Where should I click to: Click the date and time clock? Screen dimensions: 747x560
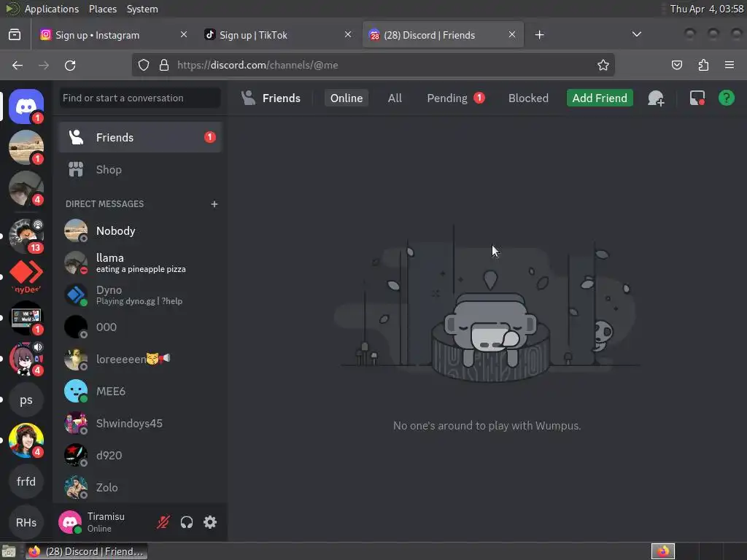tap(706, 9)
